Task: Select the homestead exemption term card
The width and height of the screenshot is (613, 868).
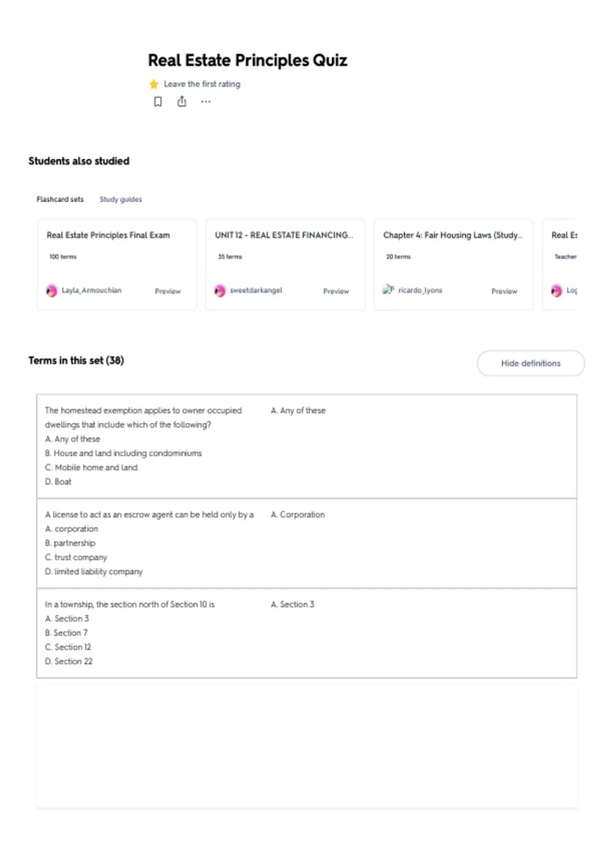Action: (307, 446)
